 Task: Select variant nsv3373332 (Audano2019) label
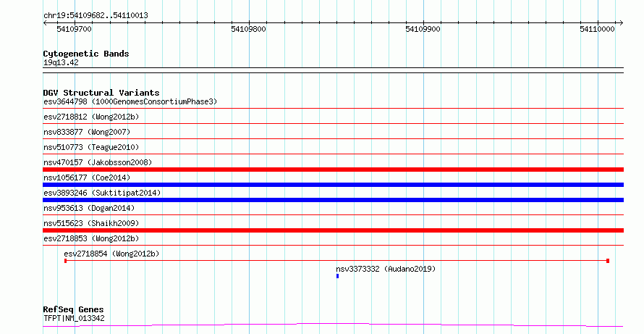point(386,269)
